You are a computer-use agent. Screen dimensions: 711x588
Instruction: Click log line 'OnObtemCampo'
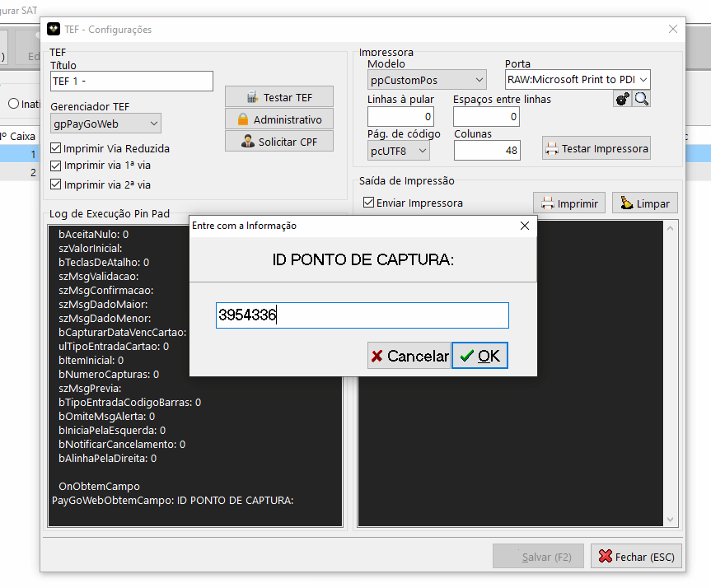click(100, 487)
